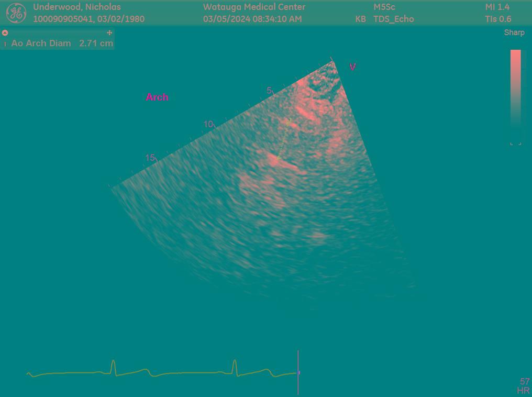Click the TDS_Echo preset label
Viewport: 532px width, 397px height.
coord(393,19)
